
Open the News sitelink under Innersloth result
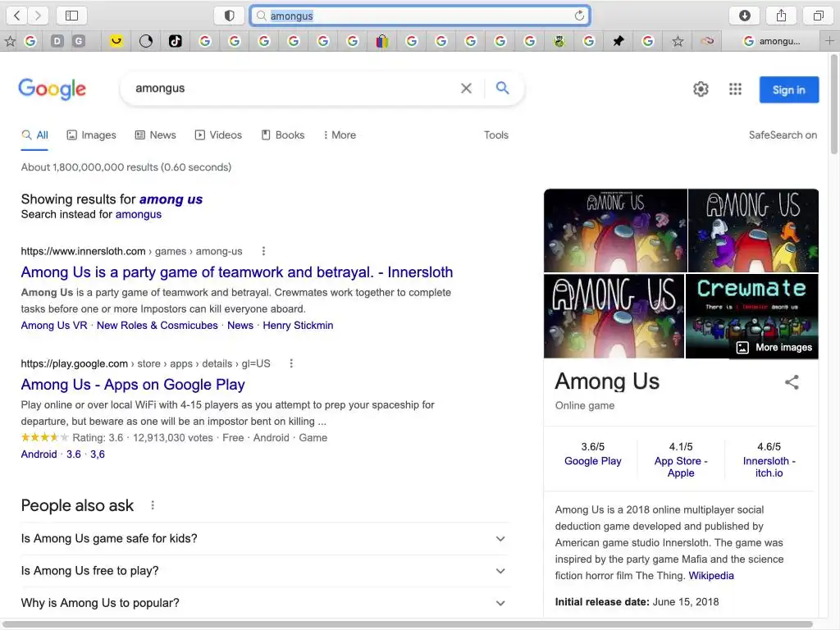point(240,325)
